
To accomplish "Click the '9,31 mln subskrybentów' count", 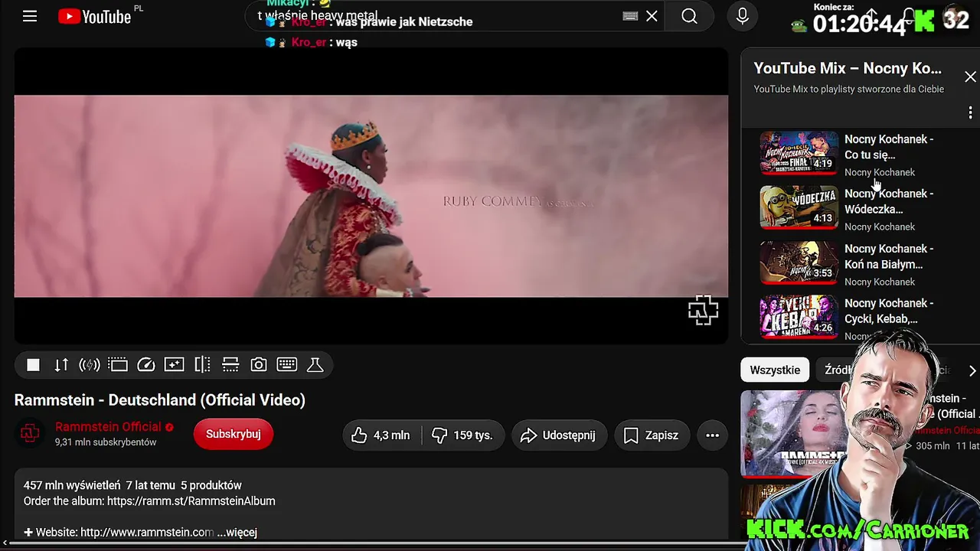I will 106,442.
